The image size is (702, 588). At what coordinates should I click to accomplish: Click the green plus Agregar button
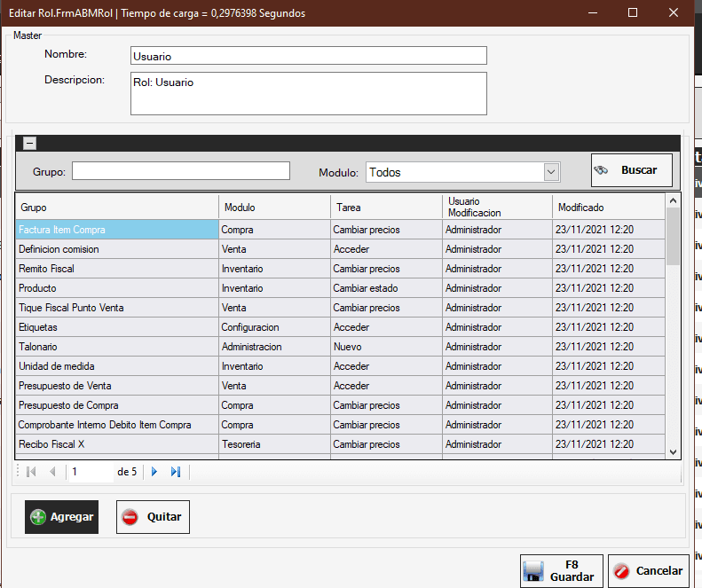pyautogui.click(x=61, y=517)
